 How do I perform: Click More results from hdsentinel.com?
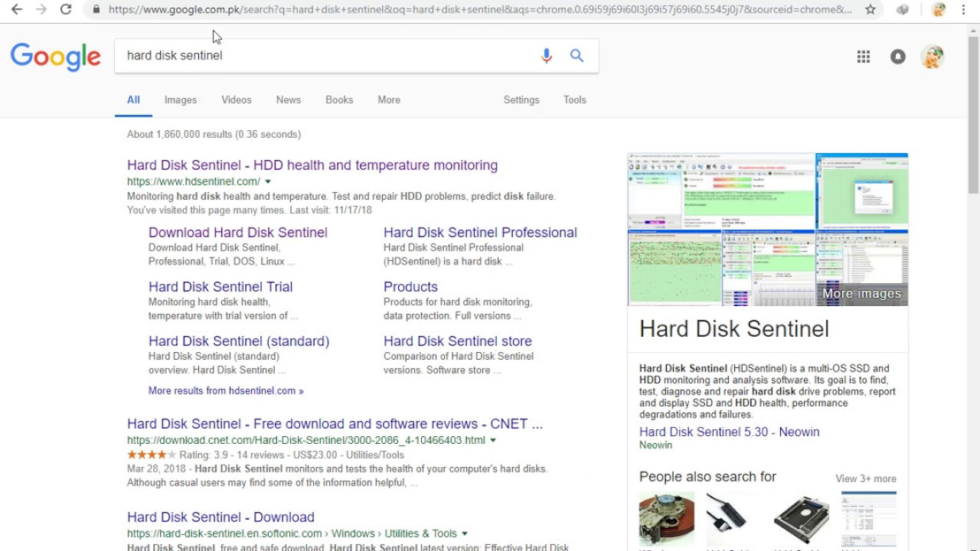[x=226, y=391]
